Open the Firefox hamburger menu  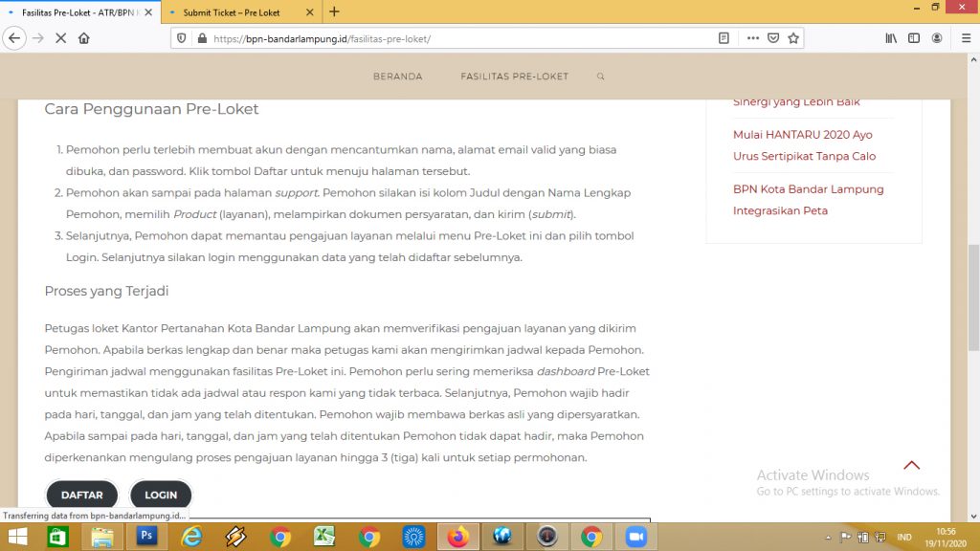point(962,38)
